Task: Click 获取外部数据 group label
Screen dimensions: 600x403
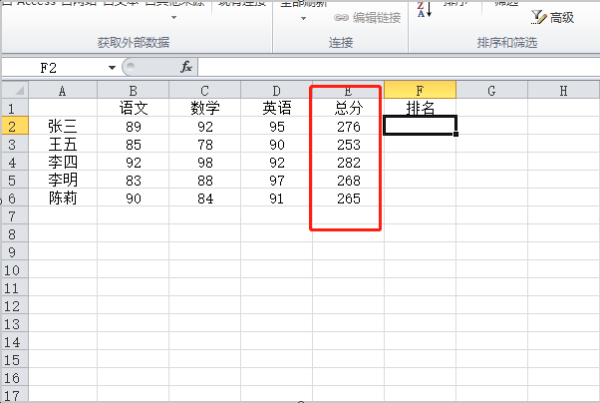Action: 133,42
